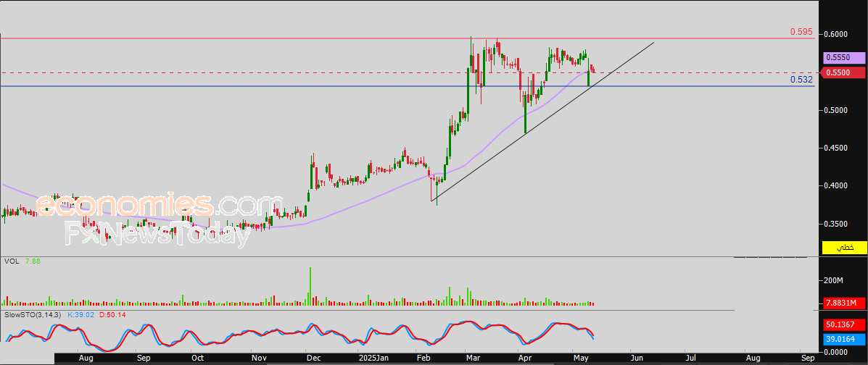
Task: Click the 0.0000 stochastic axis label
Action: click(836, 352)
